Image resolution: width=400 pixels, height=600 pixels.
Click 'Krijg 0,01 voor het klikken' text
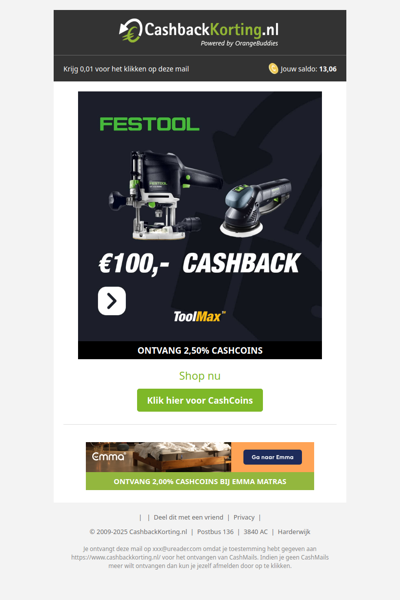(126, 69)
